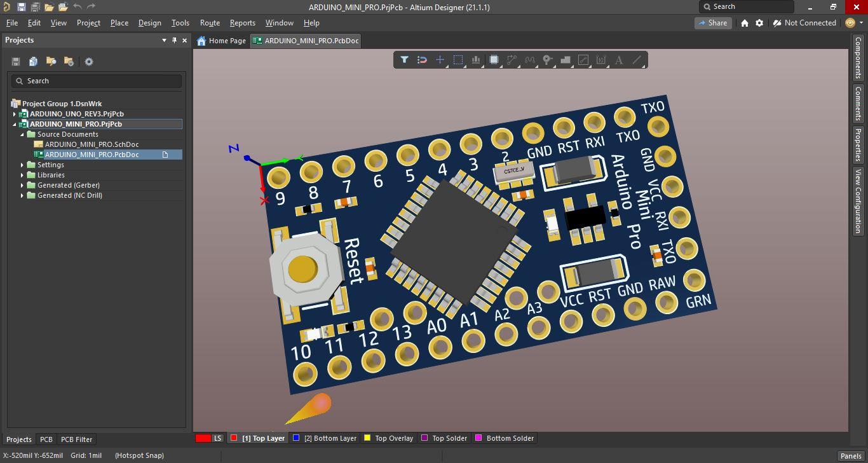Select the Top Layer tab
868x463 pixels.
point(258,438)
